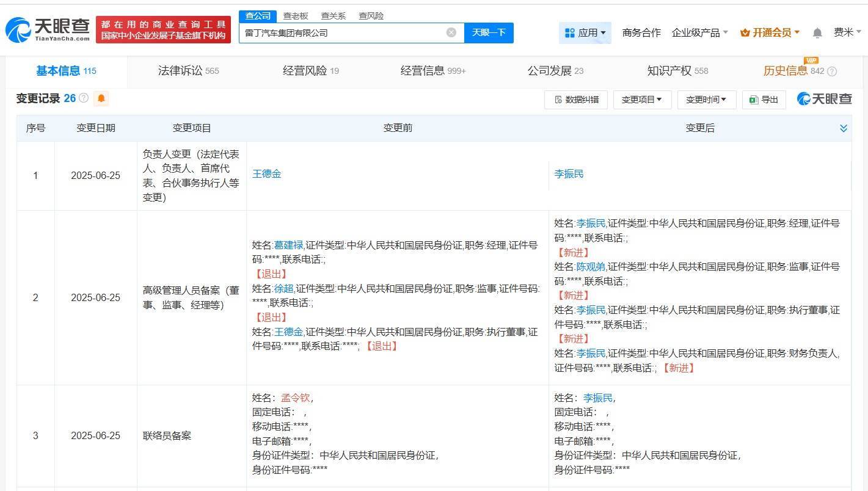Viewport: 868px width, 491px height.
Task: Click 天眼一下 search button
Action: tap(489, 33)
